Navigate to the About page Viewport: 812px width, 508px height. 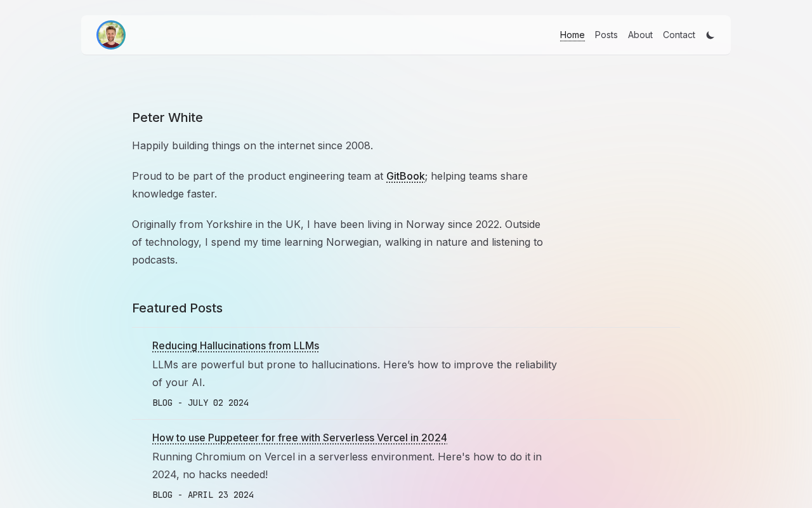tap(640, 35)
